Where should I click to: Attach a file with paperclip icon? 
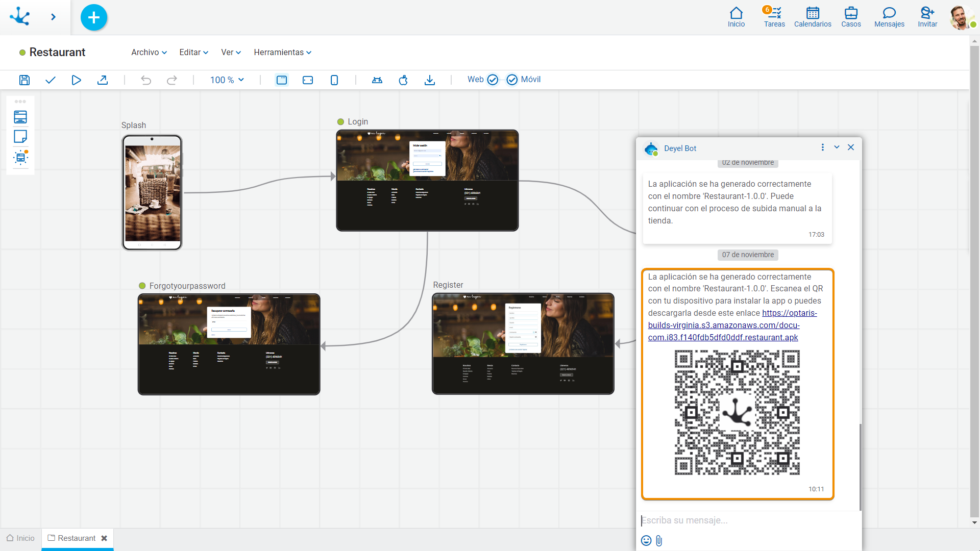659,541
